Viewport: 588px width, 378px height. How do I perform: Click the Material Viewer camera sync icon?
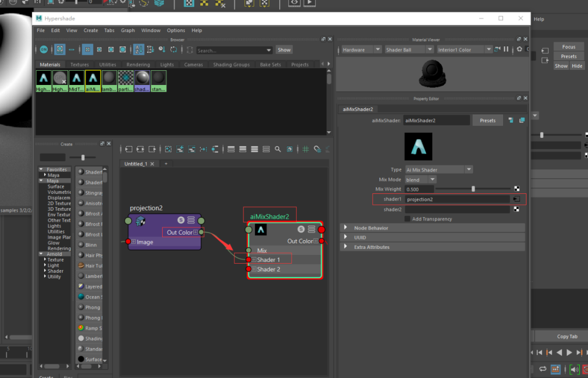coord(497,49)
